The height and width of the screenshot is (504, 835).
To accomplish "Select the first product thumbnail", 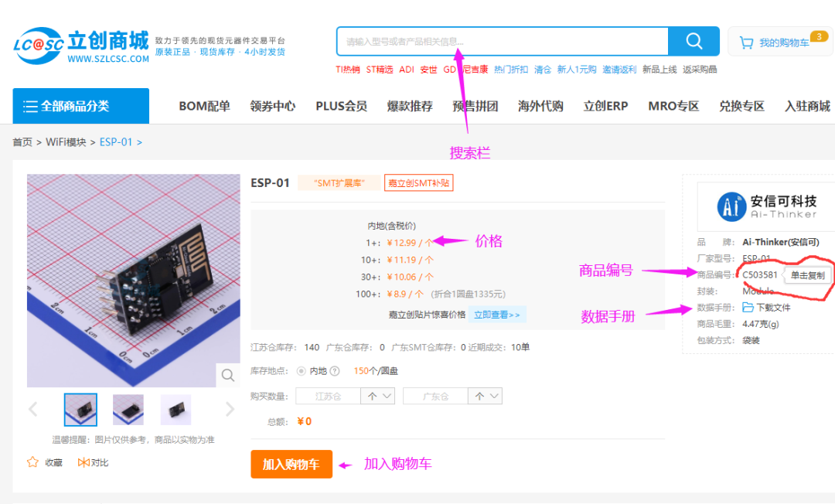I will (x=80, y=410).
